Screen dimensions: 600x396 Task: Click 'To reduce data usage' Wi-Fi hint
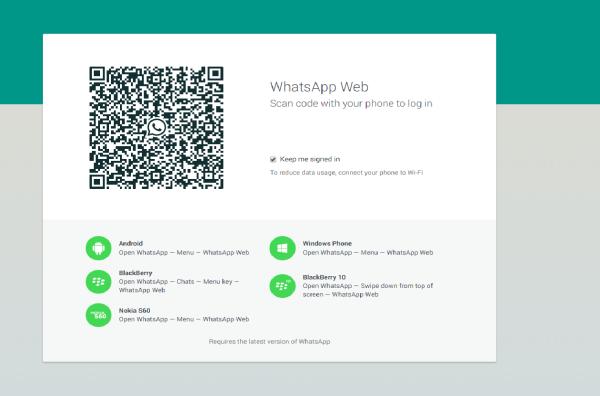click(x=346, y=173)
